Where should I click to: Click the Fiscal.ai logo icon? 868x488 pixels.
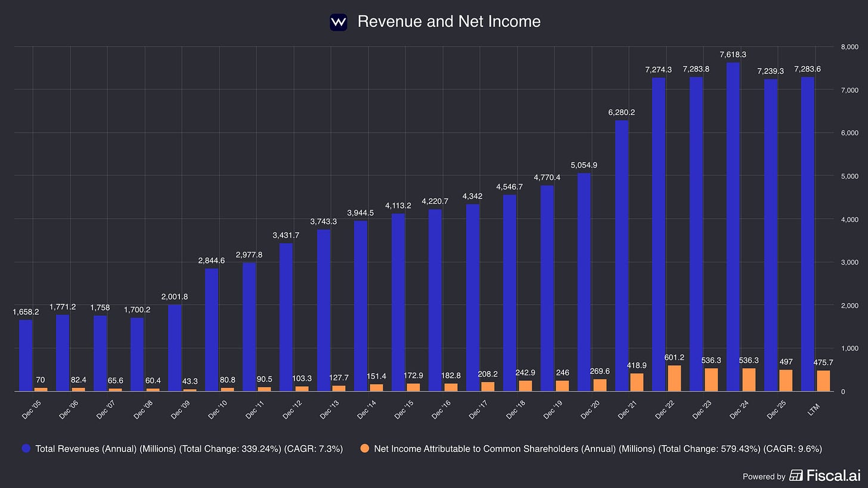click(796, 475)
